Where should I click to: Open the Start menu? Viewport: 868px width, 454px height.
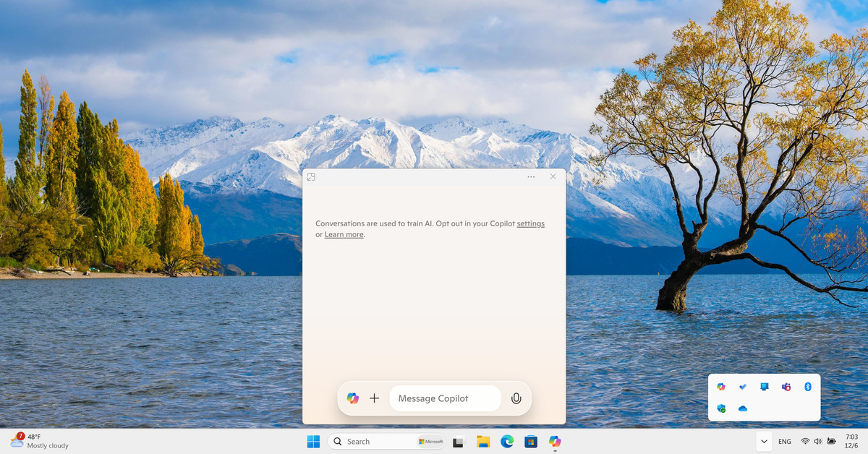pyautogui.click(x=313, y=441)
